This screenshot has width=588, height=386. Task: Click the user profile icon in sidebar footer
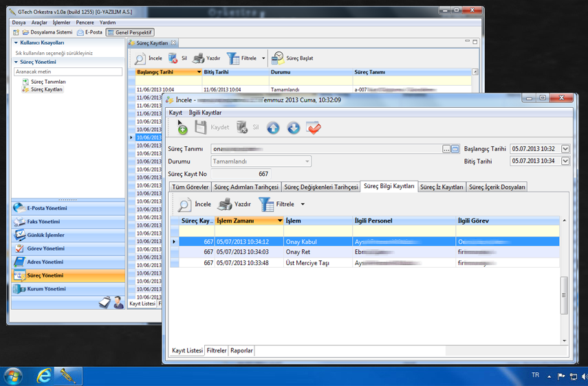118,302
